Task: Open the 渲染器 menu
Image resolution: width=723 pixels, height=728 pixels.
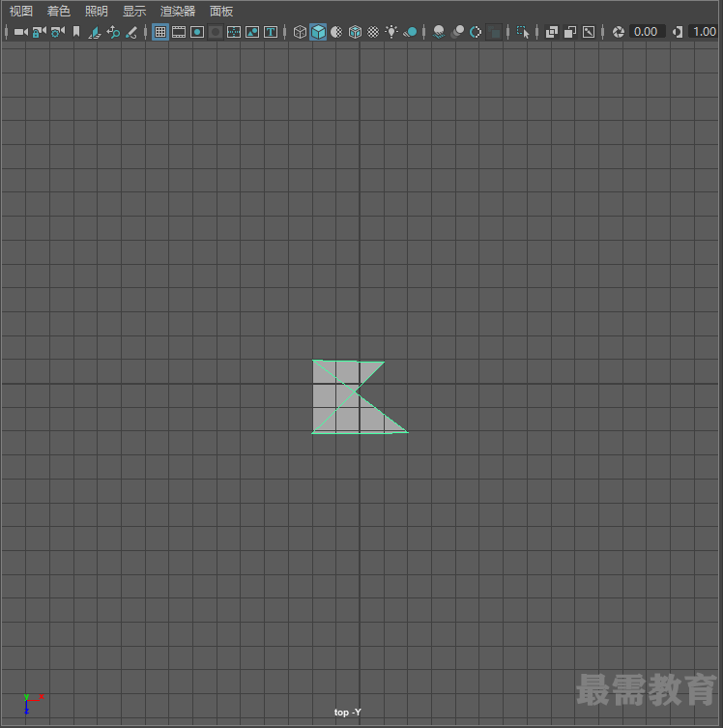Action: (178, 12)
